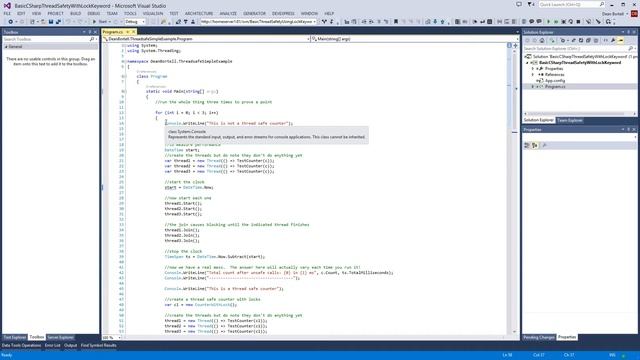Collapse the BasicCSharpThreadSafetyWithLockKeyword project node

point(527,63)
